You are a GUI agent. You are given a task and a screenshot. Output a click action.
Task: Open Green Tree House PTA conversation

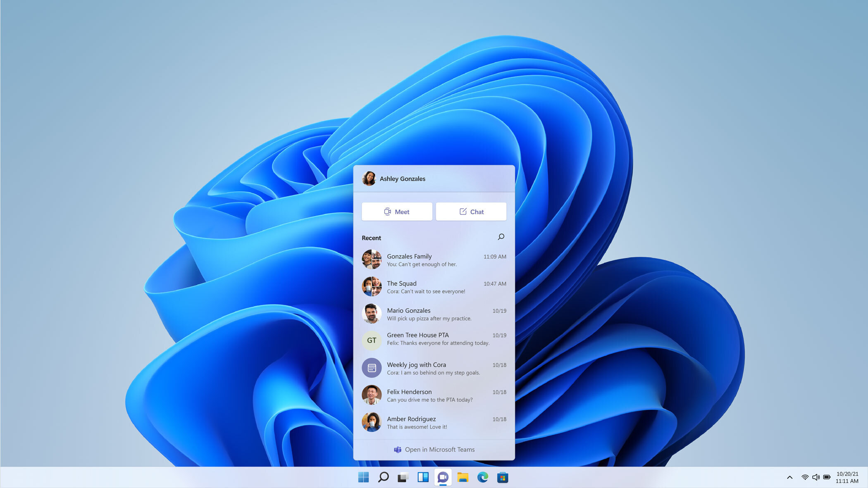[434, 338]
